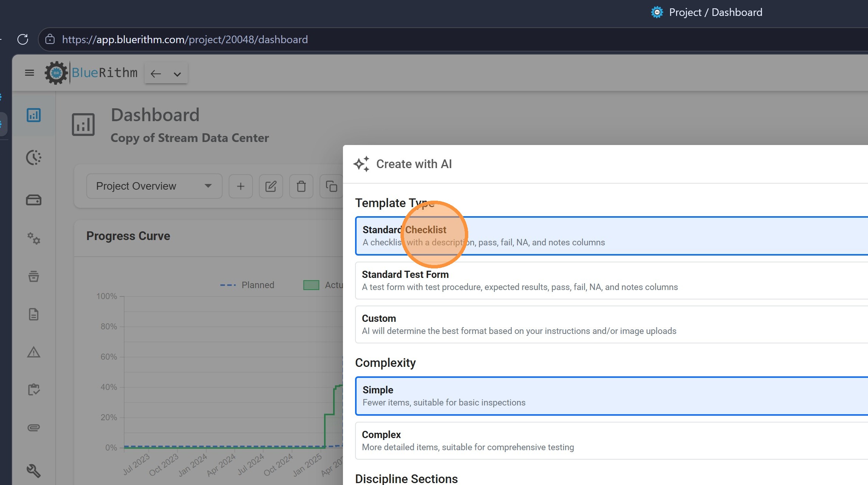Viewport: 868px width, 485px height.
Task: Open the documents file sidebar icon
Action: point(34,314)
